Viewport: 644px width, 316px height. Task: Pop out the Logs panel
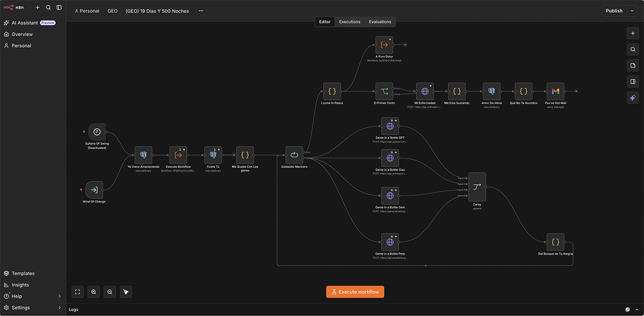(x=627, y=310)
